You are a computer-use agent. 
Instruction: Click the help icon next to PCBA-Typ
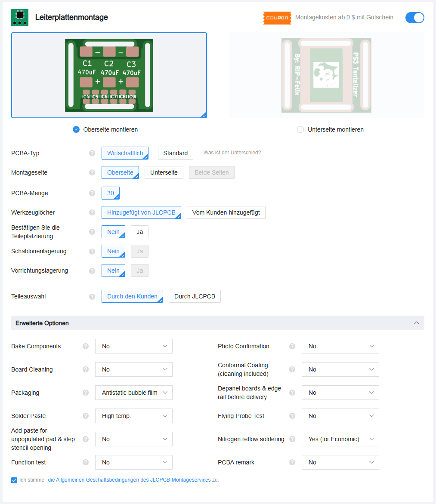(x=92, y=153)
